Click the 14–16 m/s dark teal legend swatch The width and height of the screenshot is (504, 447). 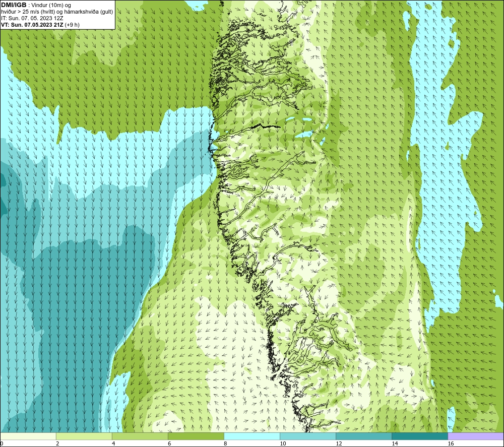pyautogui.click(x=420, y=436)
